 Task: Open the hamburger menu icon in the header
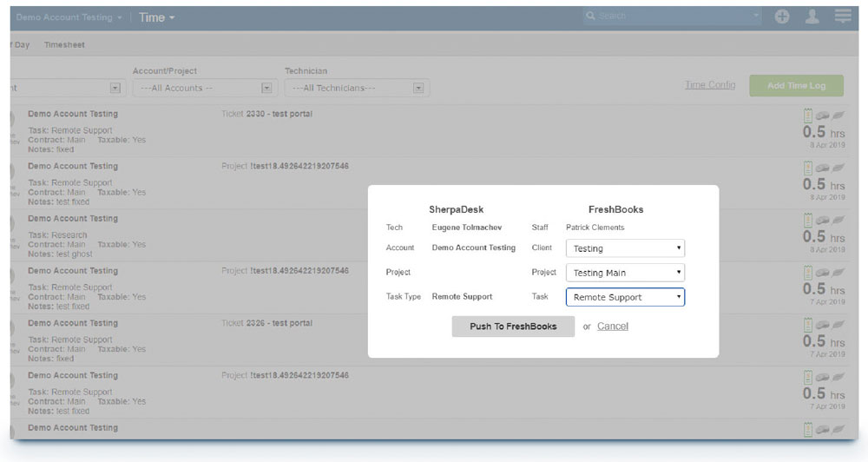(842, 16)
